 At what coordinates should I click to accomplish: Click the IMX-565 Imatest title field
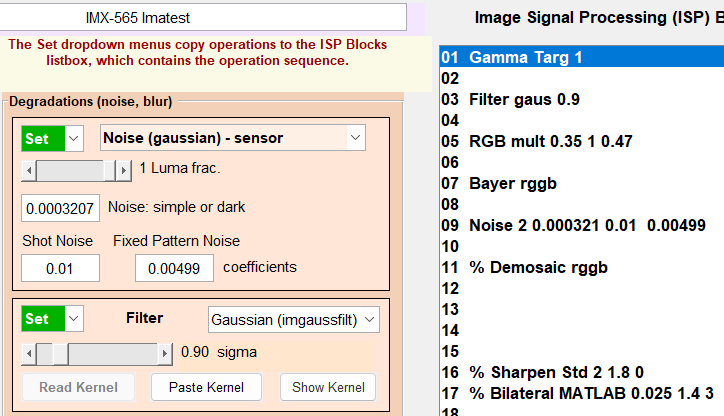[x=202, y=18]
